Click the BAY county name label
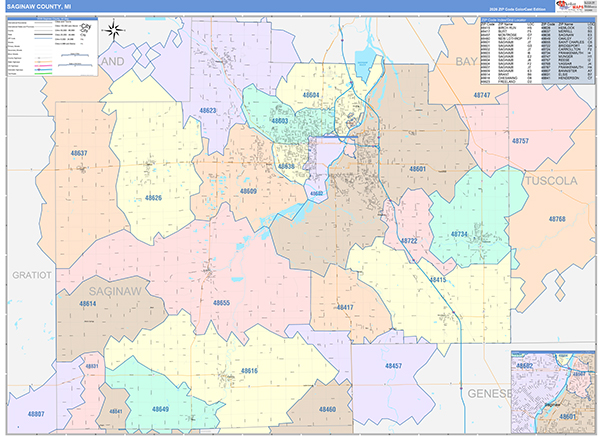This screenshot has width=600, height=436. pyautogui.click(x=466, y=62)
